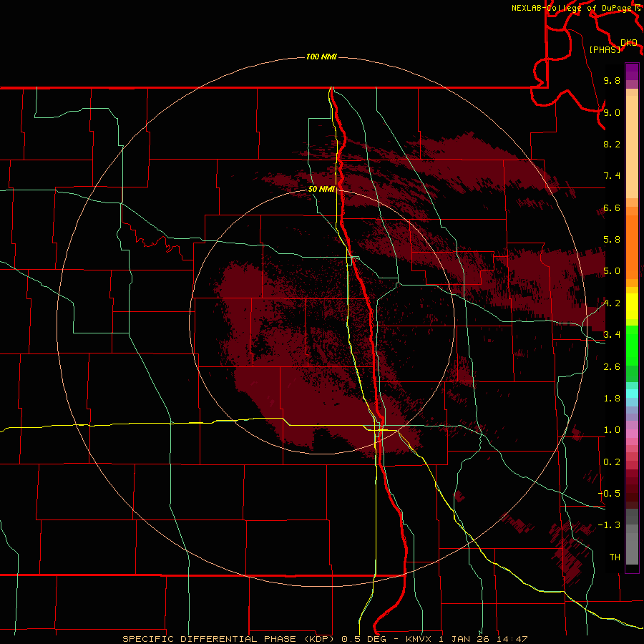Click the 6.6 scale label
Screen dimensions: 644x644
point(612,208)
